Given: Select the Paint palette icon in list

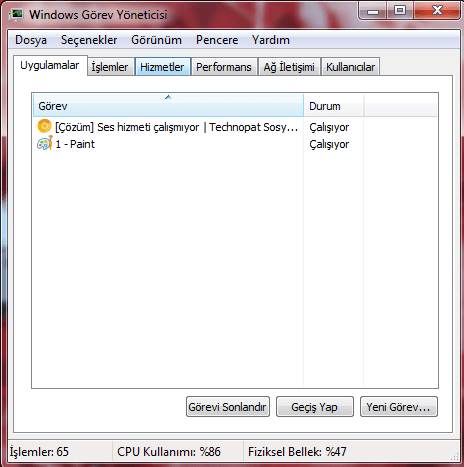Looking at the screenshot, I should pos(45,143).
